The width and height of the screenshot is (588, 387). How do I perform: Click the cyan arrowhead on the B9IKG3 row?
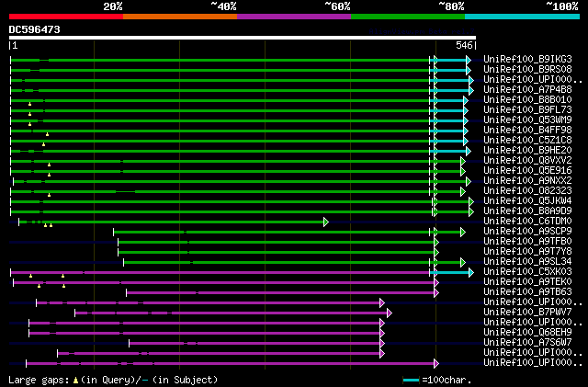pos(469,60)
